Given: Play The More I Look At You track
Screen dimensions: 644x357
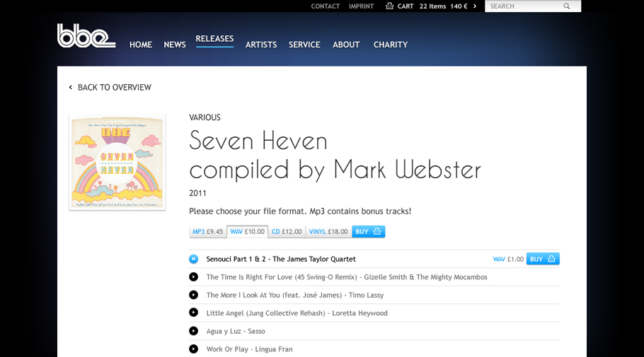Looking at the screenshot, I should [x=194, y=295].
